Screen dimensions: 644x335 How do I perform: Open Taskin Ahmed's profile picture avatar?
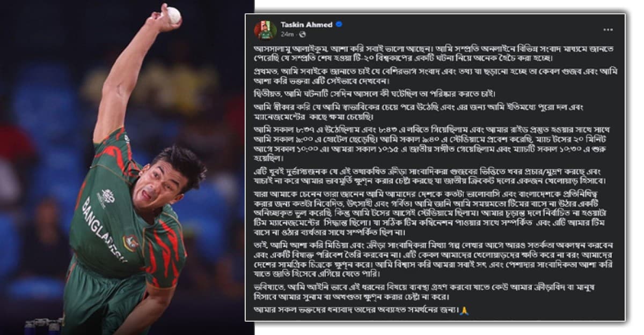(x=265, y=29)
